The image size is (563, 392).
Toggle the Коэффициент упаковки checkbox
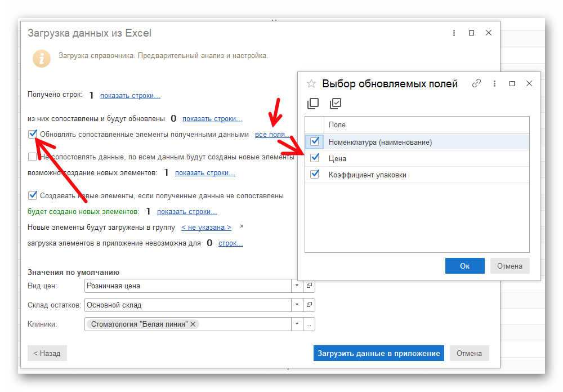coord(315,175)
